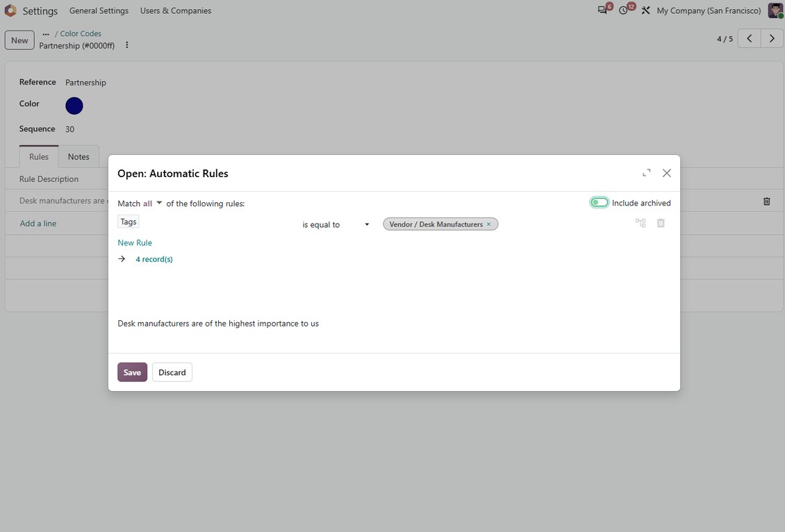Open the Match all dropdown
785x532 pixels.
coord(152,203)
